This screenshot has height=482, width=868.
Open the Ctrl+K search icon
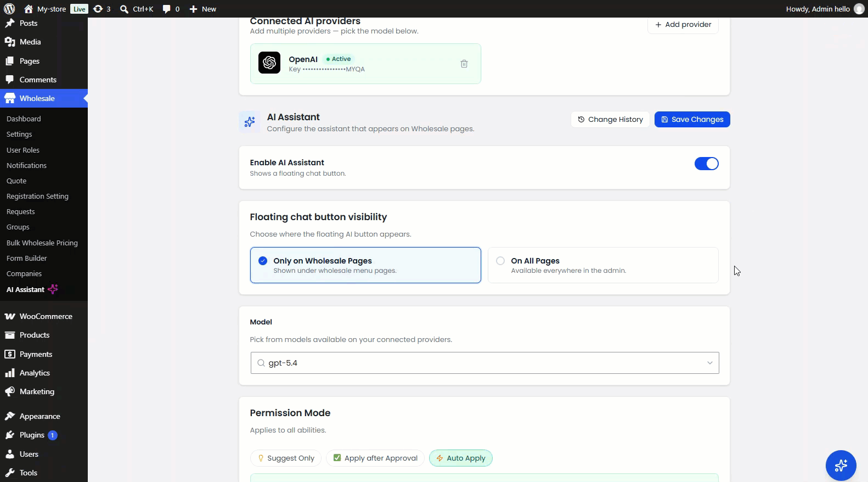(x=124, y=9)
